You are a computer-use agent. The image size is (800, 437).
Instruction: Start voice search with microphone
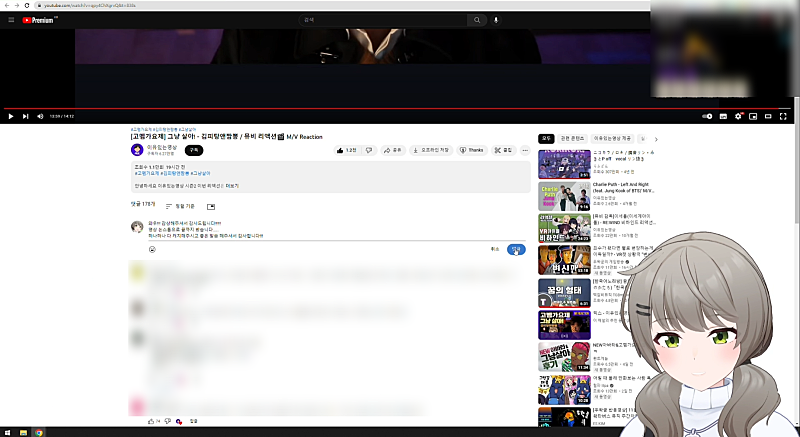coord(495,20)
